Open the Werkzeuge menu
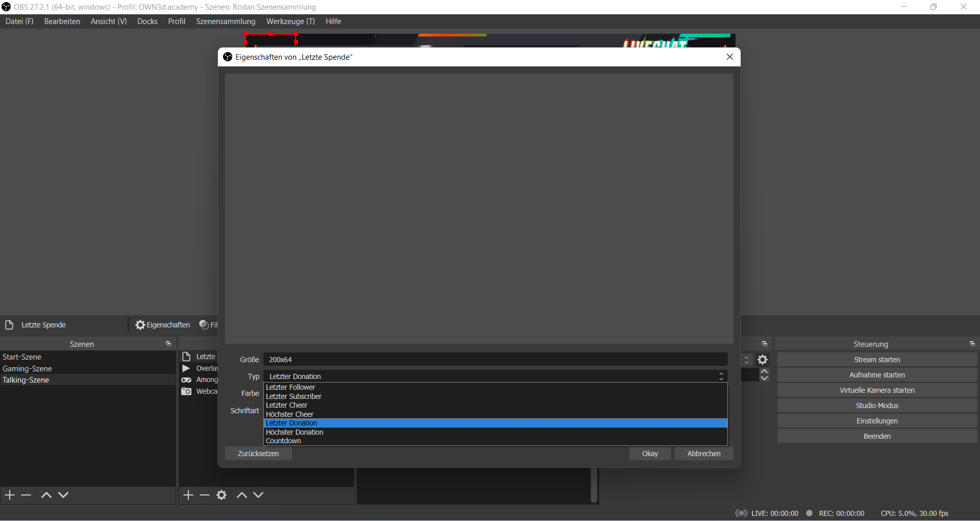The height and width of the screenshot is (521, 980). (x=290, y=21)
